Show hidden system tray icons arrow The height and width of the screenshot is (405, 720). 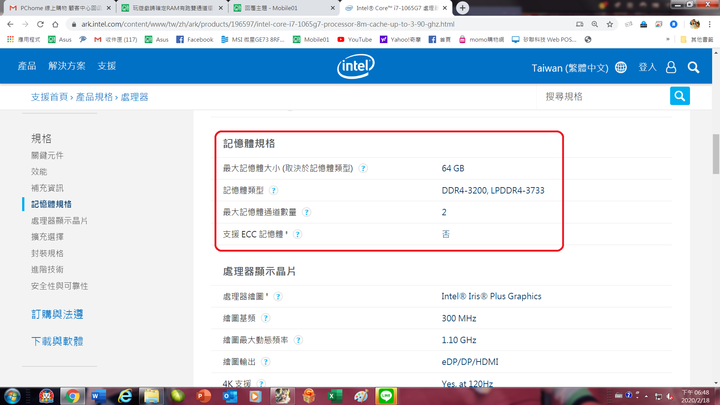(x=646, y=396)
